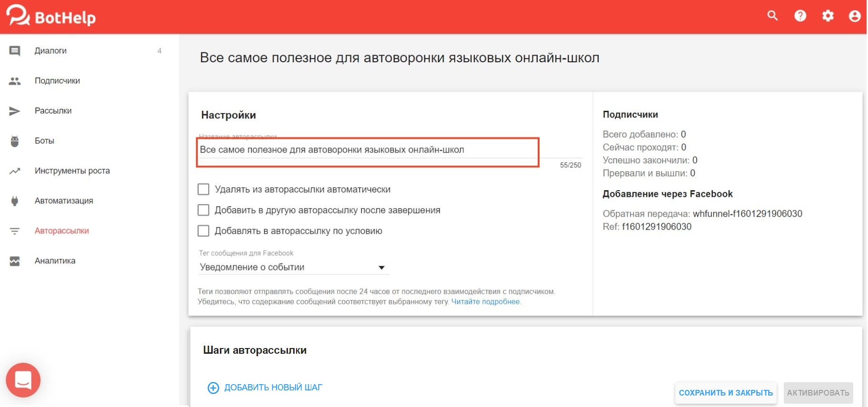Click the user account profile icon
Viewport: 868px width, 407px height.
[x=855, y=16]
